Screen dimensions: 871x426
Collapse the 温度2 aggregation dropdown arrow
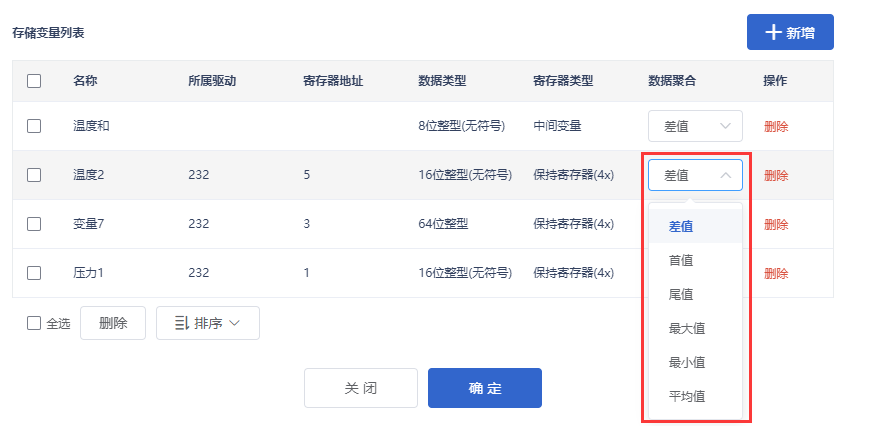(725, 176)
